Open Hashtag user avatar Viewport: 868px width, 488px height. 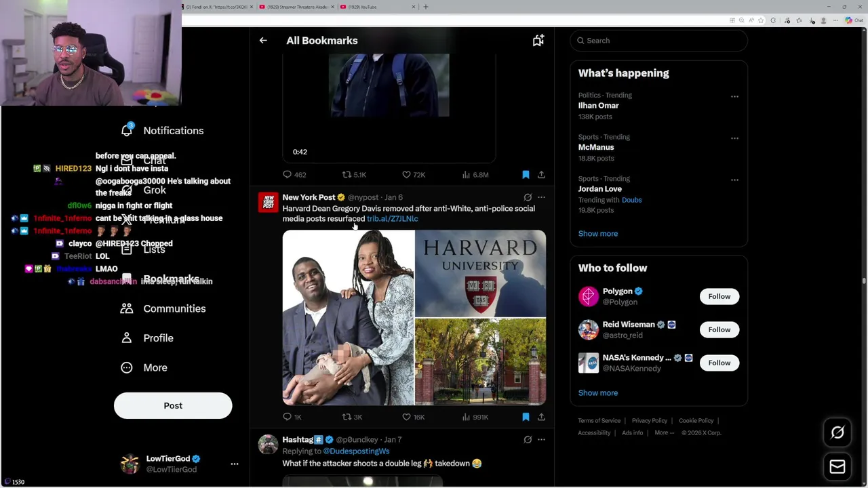pyautogui.click(x=268, y=445)
